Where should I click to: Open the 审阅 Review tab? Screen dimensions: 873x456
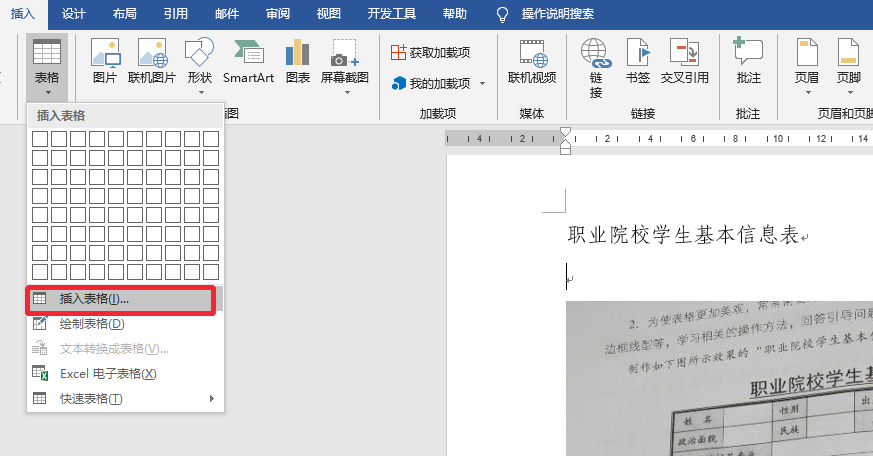(x=278, y=14)
